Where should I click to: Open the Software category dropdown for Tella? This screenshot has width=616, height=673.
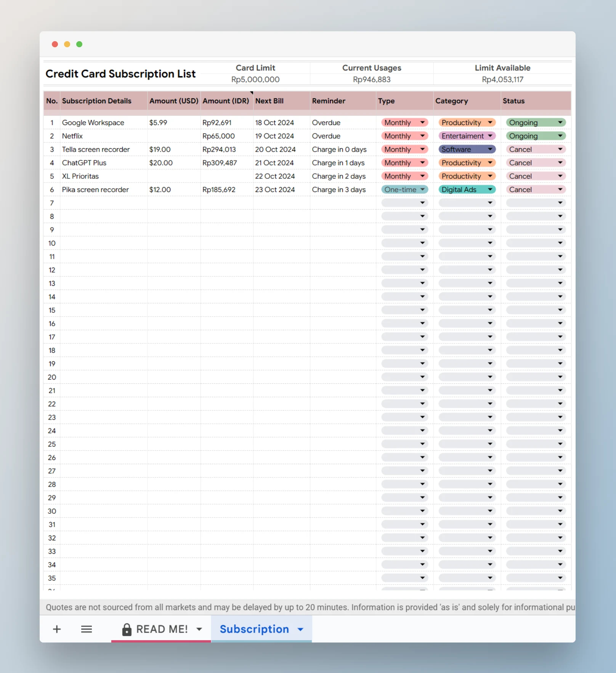tap(467, 149)
